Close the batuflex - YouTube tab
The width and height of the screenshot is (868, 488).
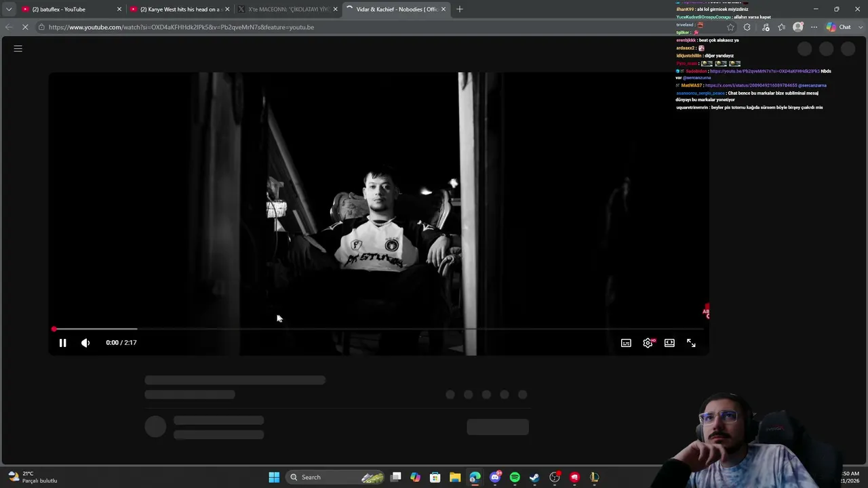pos(119,9)
